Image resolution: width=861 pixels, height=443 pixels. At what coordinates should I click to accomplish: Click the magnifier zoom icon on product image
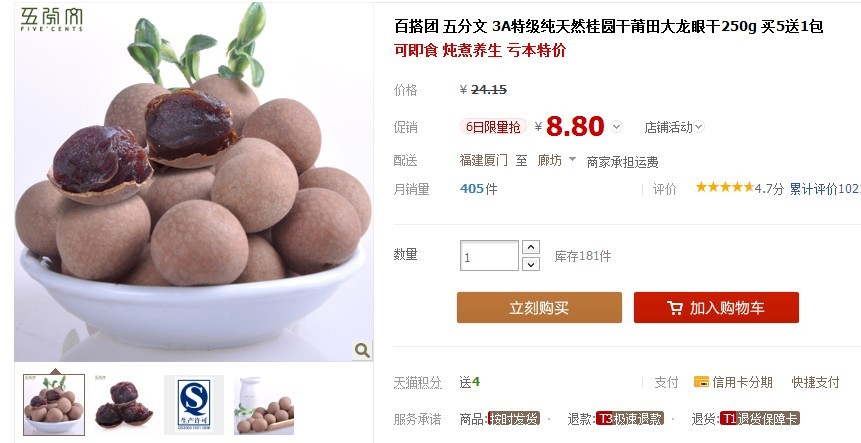pos(362,350)
